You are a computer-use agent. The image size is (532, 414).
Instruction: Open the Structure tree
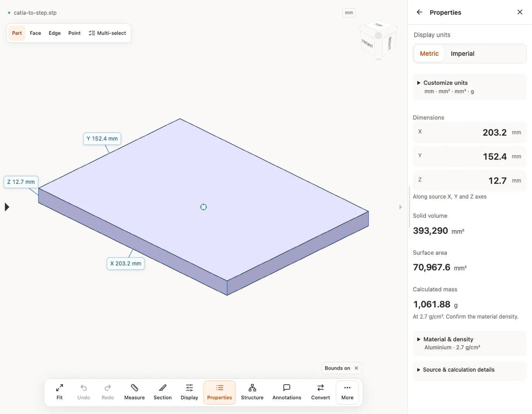(252, 392)
